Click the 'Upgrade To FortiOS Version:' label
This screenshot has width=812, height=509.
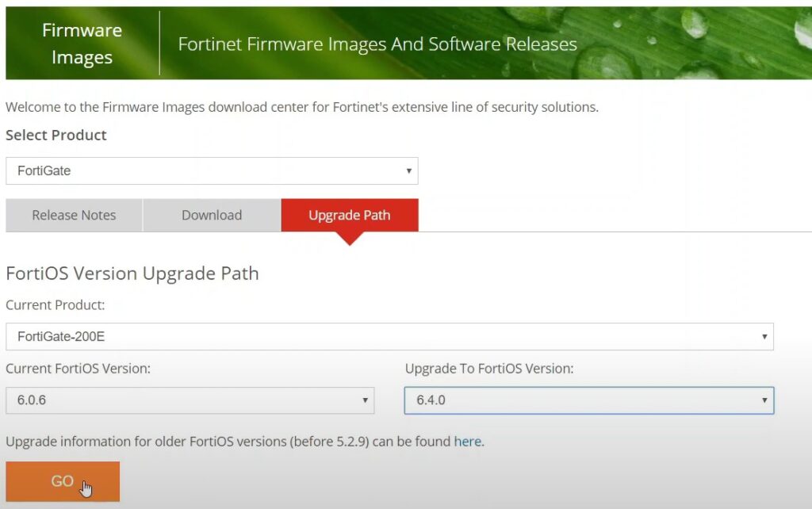(x=489, y=369)
